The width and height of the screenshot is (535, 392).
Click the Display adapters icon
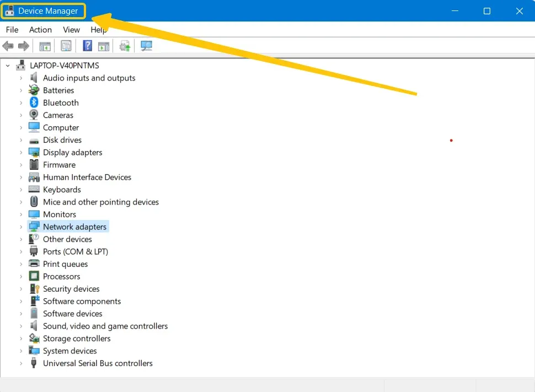click(x=34, y=152)
